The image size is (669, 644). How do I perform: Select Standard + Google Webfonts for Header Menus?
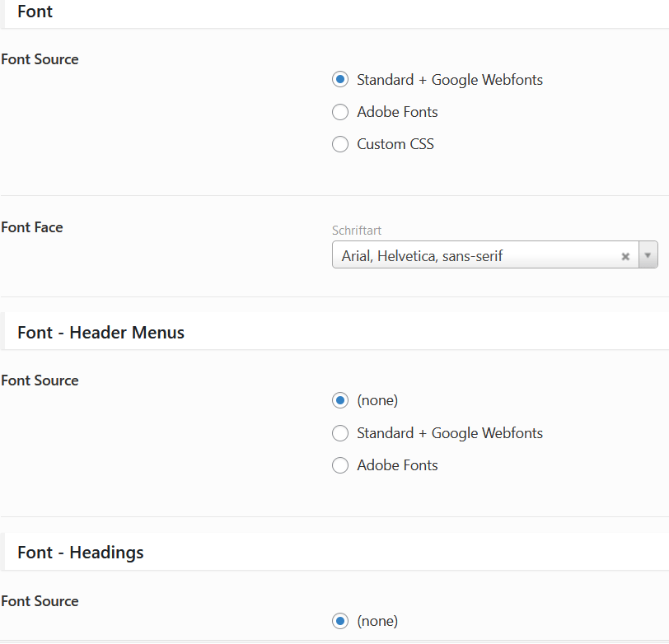[340, 433]
